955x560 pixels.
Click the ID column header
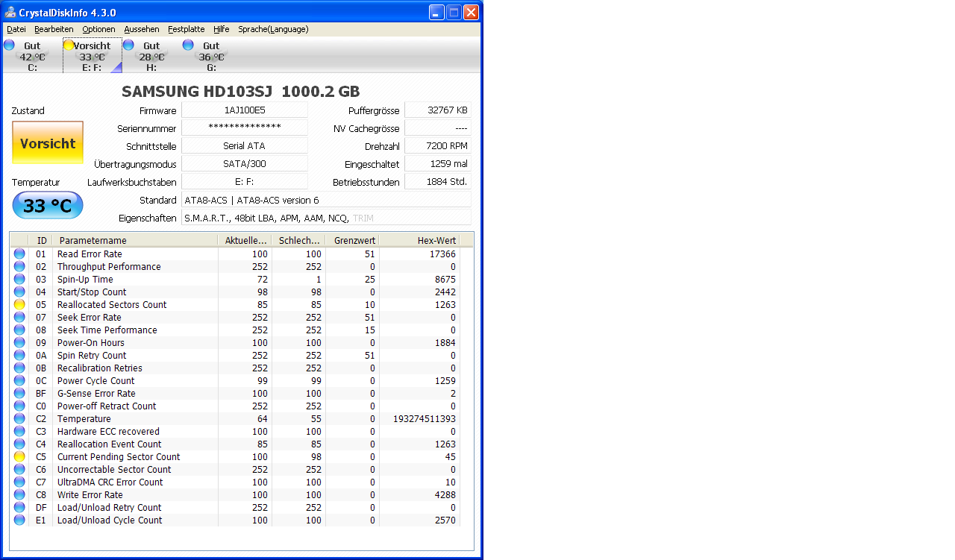pos(40,241)
